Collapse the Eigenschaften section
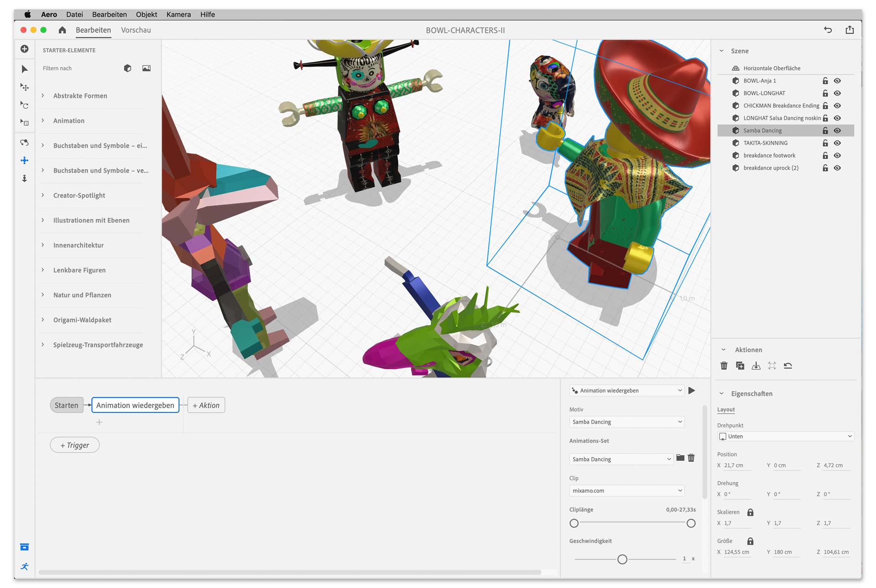 (x=721, y=393)
